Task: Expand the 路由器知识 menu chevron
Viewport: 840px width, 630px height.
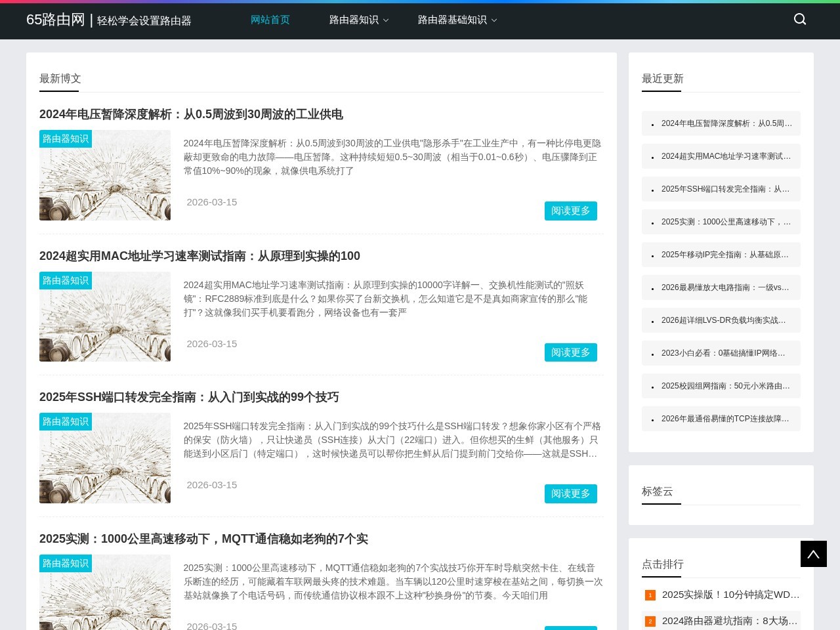Action: (386, 20)
